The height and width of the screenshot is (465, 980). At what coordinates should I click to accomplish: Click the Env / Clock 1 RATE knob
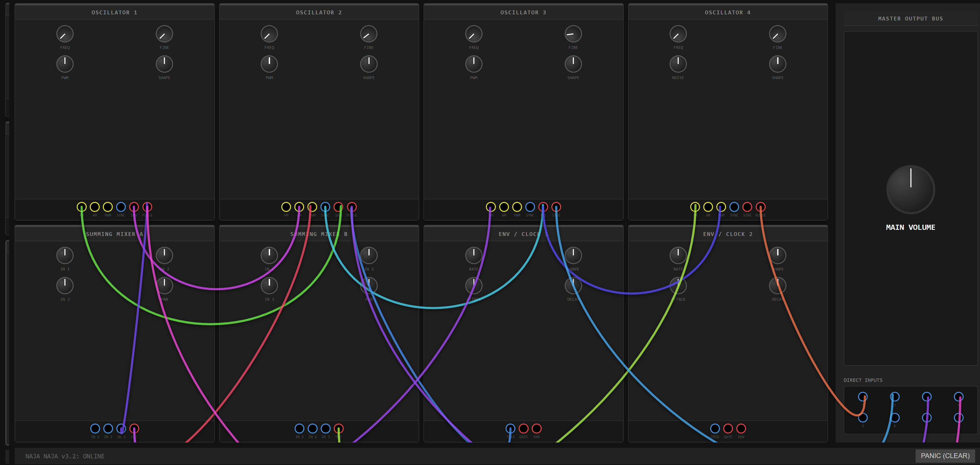pos(474,255)
